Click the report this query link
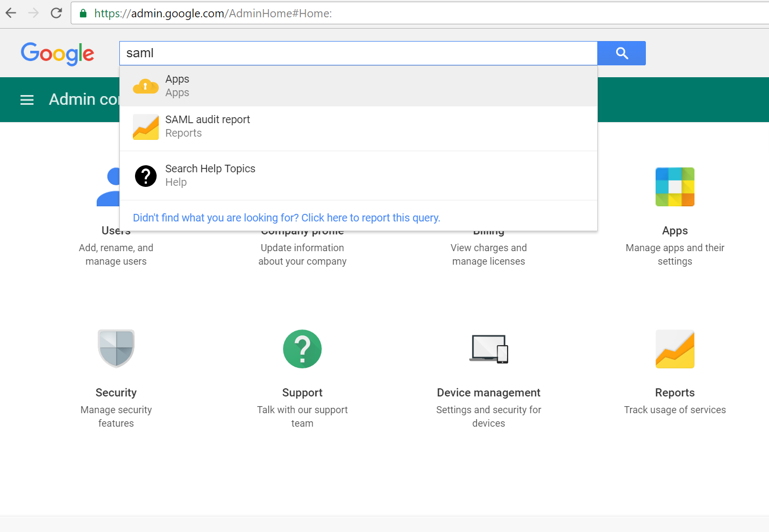769x532 pixels. coord(287,218)
